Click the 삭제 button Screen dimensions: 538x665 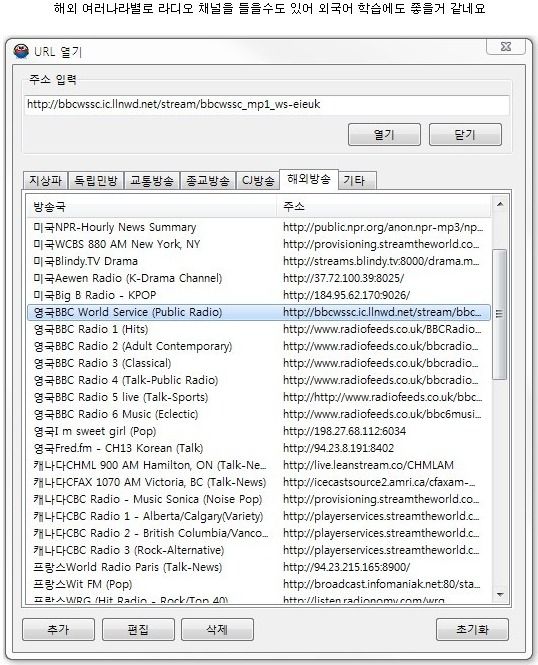[217, 629]
